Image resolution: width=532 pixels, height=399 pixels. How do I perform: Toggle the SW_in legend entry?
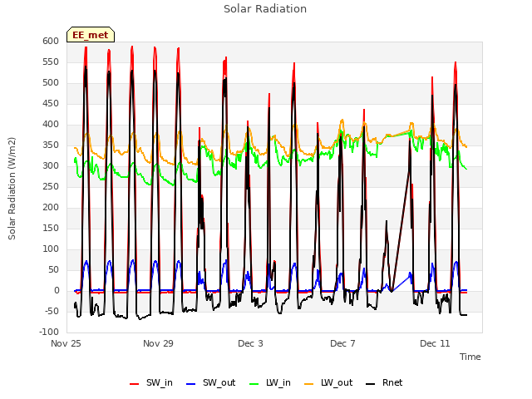point(151,382)
